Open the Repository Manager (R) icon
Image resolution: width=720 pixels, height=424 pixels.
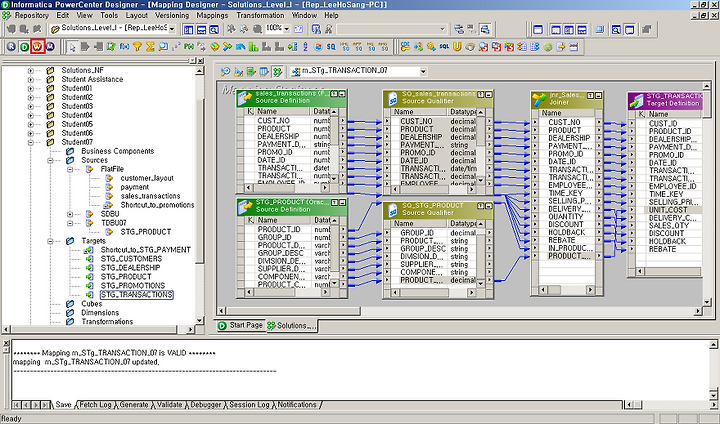tap(11, 47)
